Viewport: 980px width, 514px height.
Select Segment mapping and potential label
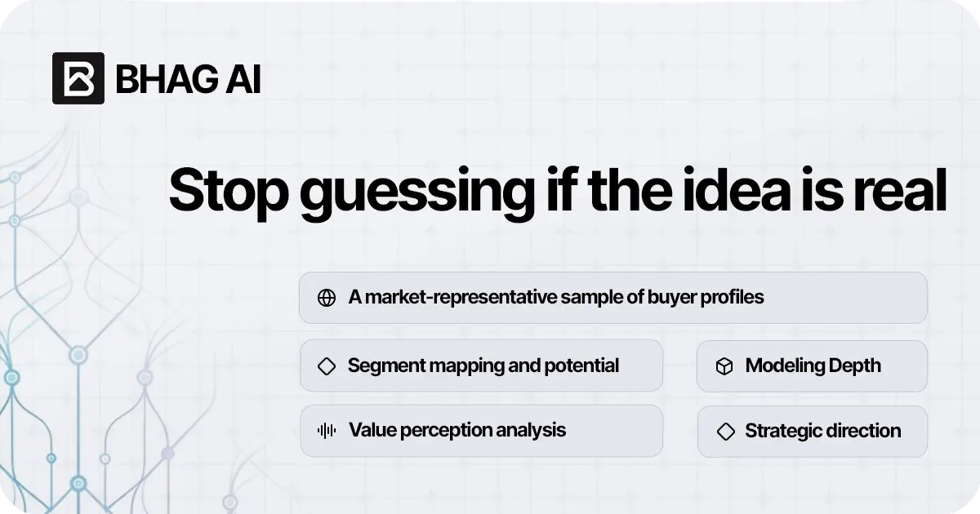[x=483, y=366]
